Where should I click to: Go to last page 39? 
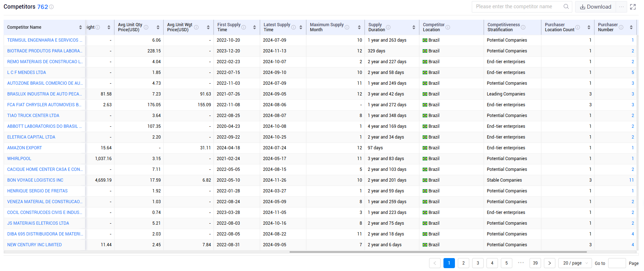(535, 263)
